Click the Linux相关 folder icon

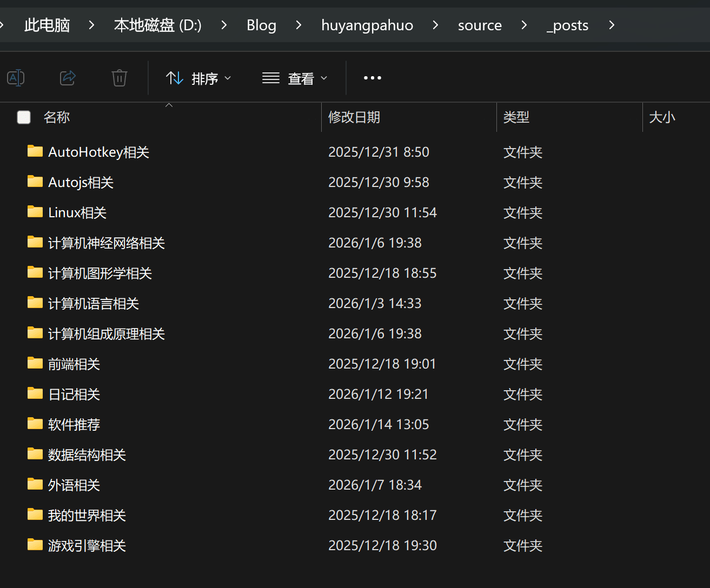[x=35, y=212]
